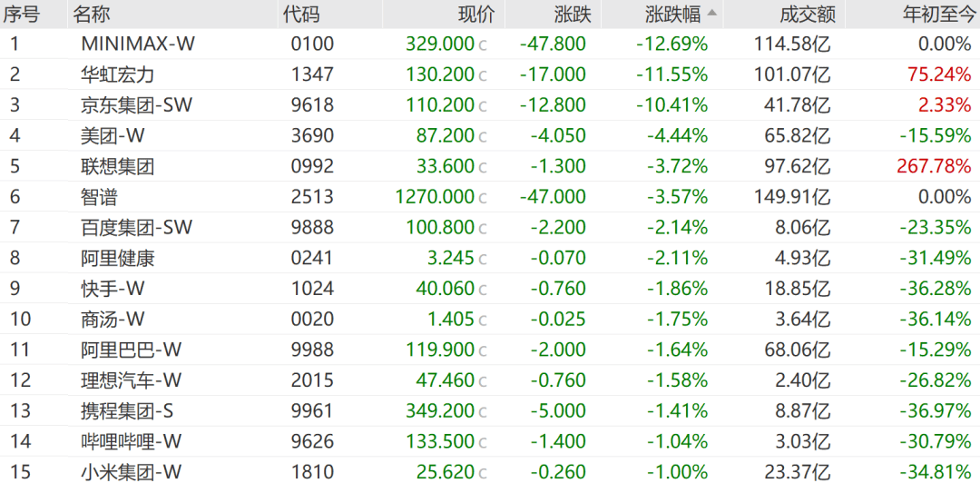
Task: Select the 智谱 stock row
Action: click(490, 197)
